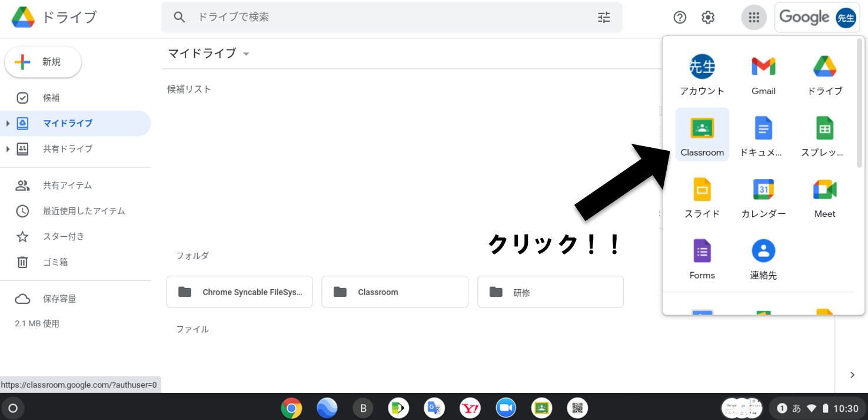Screen dimensions: 868x420
Task: Click the apps panel scrollbar
Action: (860, 103)
